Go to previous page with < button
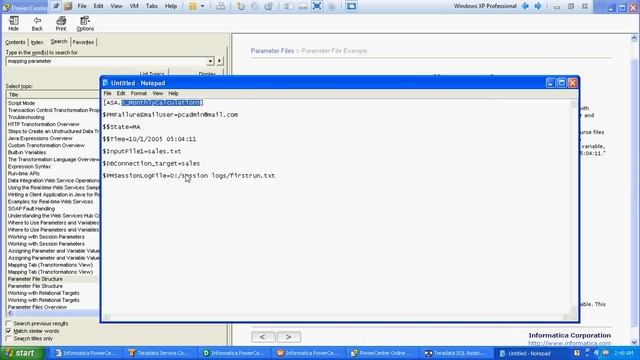This screenshot has height=360, width=640. coord(263,337)
